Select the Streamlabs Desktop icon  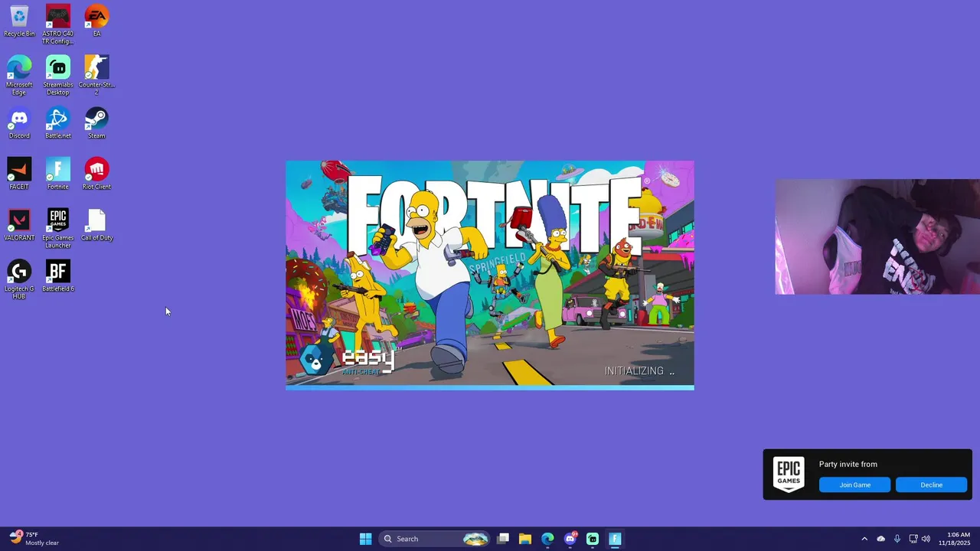click(x=58, y=75)
